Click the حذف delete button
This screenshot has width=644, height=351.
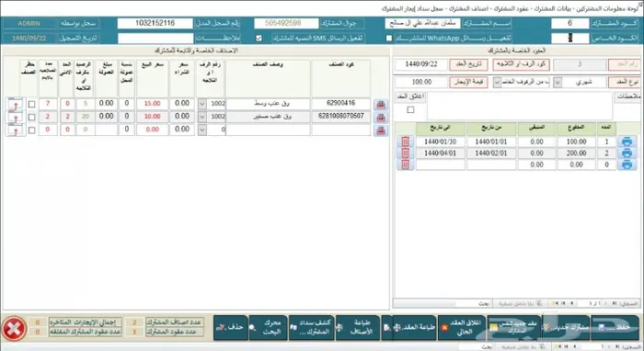231,328
